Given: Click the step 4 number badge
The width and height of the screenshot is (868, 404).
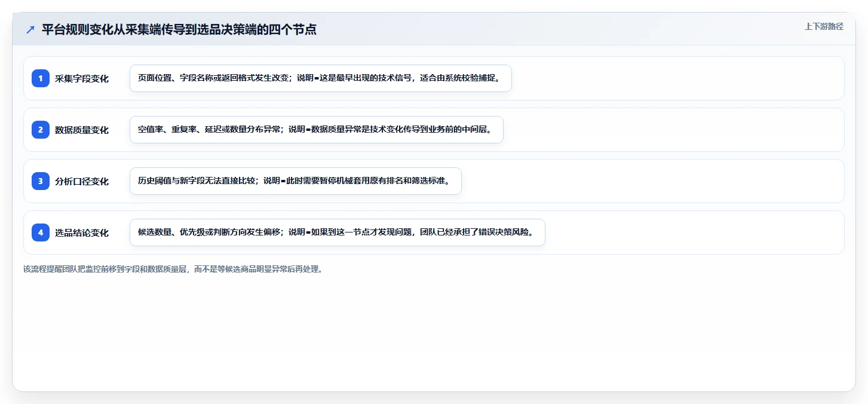Looking at the screenshot, I should pos(41,232).
